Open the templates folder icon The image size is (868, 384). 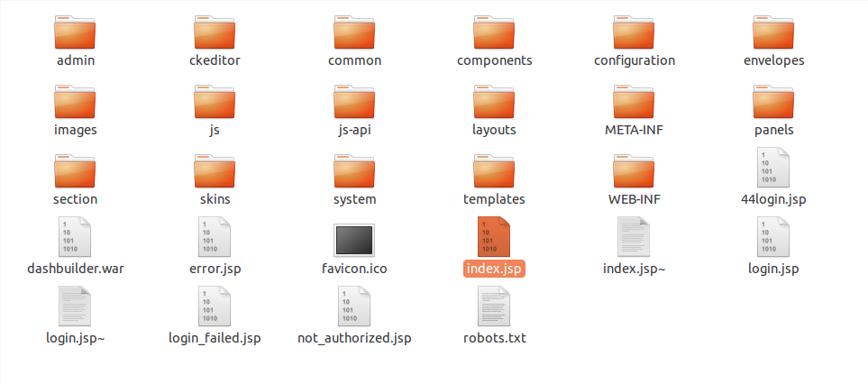[x=494, y=171]
